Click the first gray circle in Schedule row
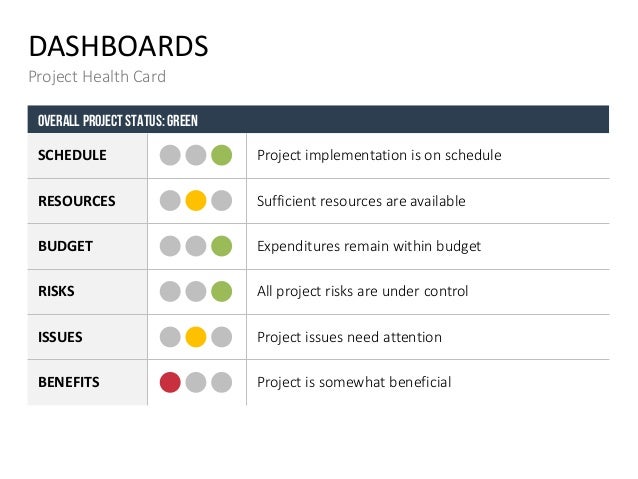This screenshot has height=479, width=638. (170, 156)
